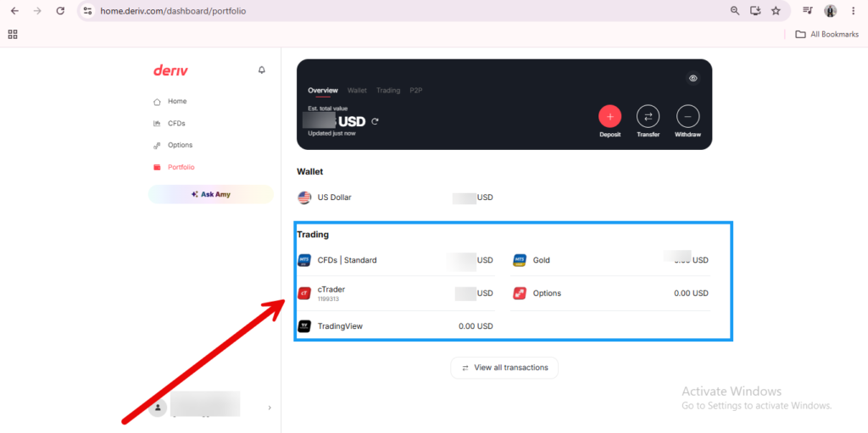Click the red Portfolio wallet icon
Image resolution: width=868 pixels, height=433 pixels.
pyautogui.click(x=157, y=167)
